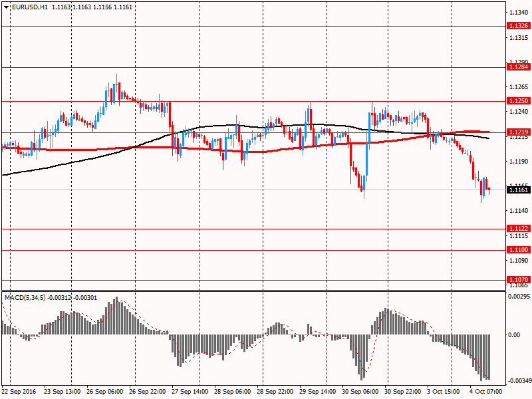Click the 1.1315 price scale value
Screen dimensions: 532x399
click(519, 38)
